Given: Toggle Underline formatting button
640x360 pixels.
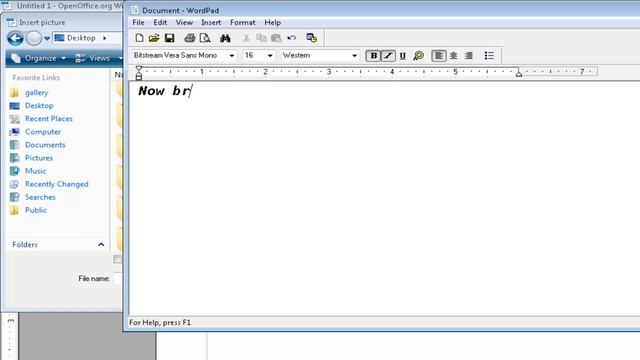Looking at the screenshot, I should 403,56.
